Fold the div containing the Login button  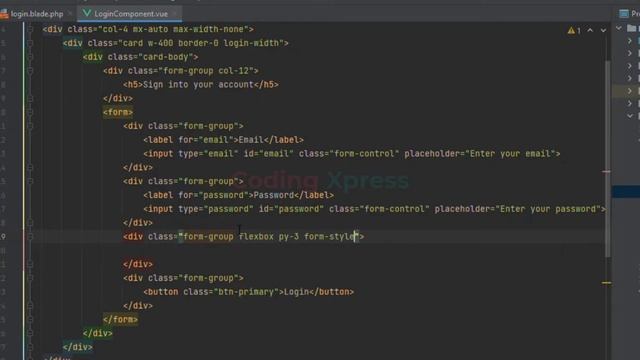[x=30, y=278]
